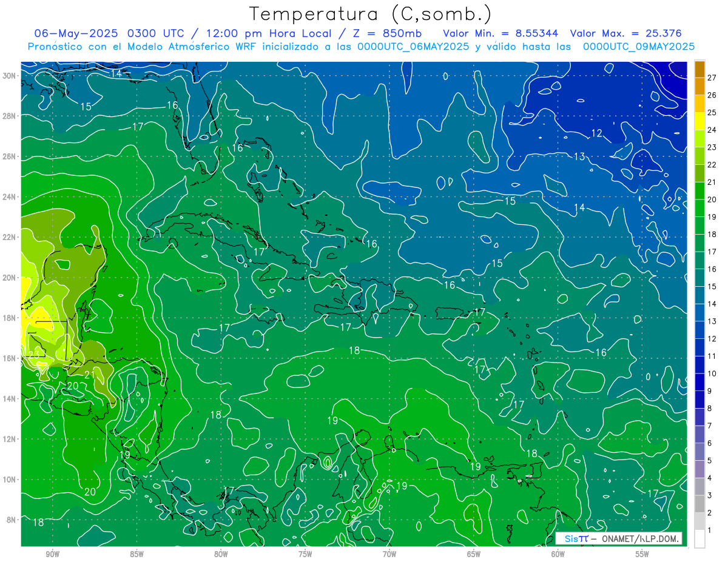Click the 'Valor Min. = 8.55344' text

pyautogui.click(x=501, y=33)
